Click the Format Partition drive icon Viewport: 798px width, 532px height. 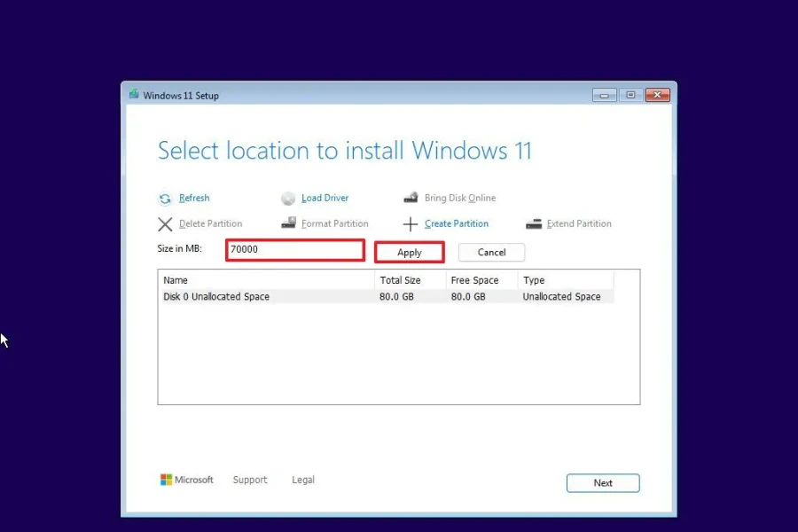(290, 223)
